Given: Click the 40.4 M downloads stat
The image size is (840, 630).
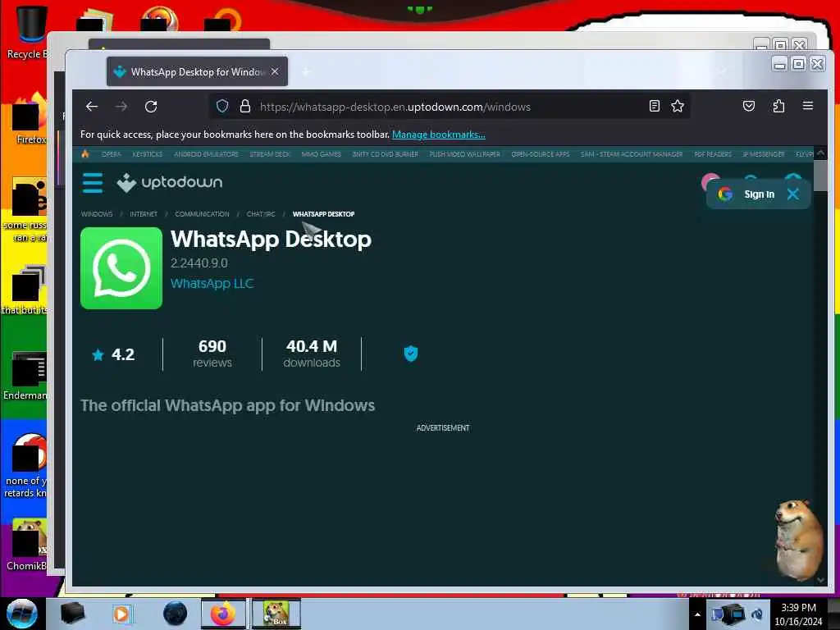Looking at the screenshot, I should tap(312, 354).
